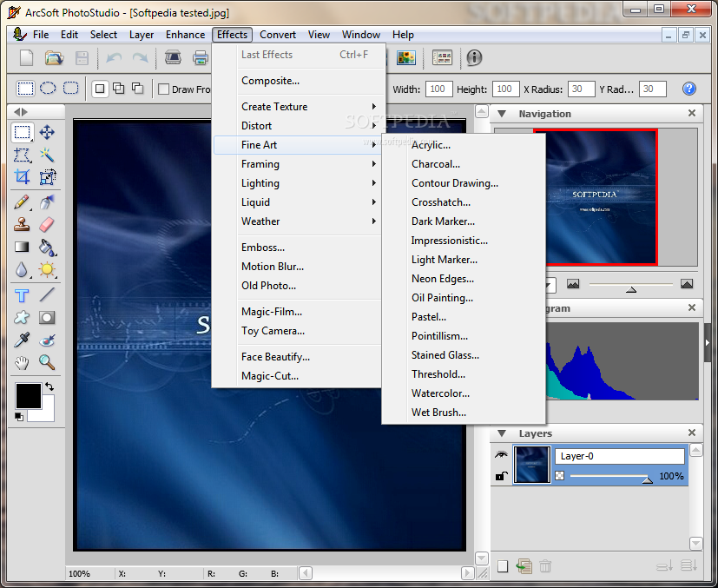This screenshot has width=718, height=588.
Task: Select the Red-Eye removal tool
Action: coord(47,340)
